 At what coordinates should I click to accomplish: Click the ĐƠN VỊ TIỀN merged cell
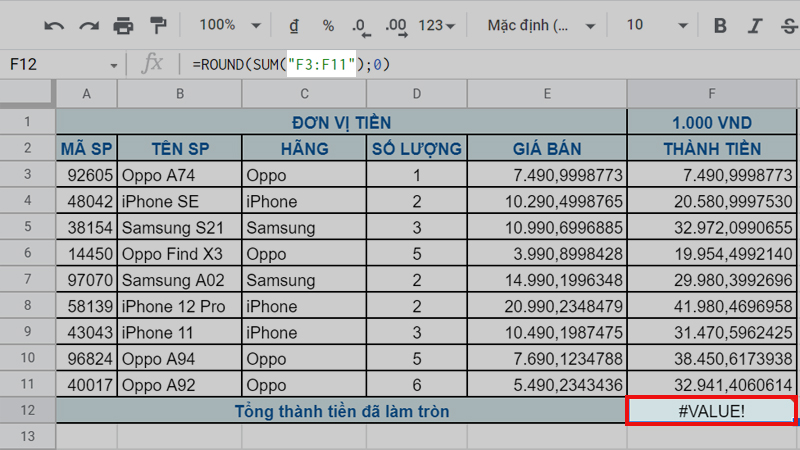point(341,122)
